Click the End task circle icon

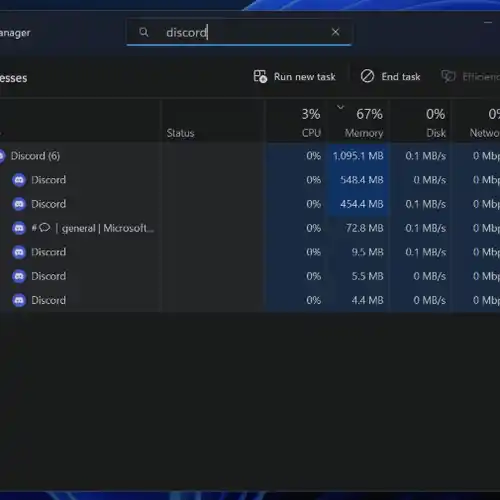(x=367, y=76)
